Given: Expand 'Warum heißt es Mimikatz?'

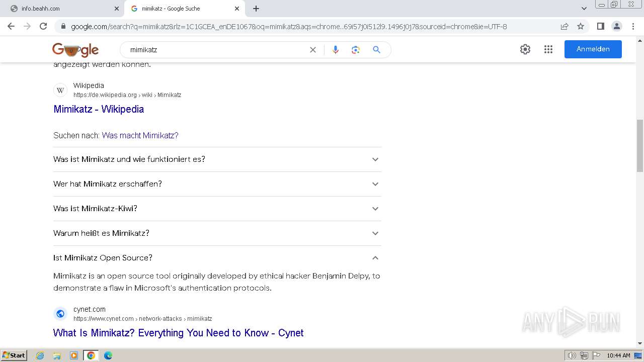Looking at the screenshot, I should tap(217, 233).
